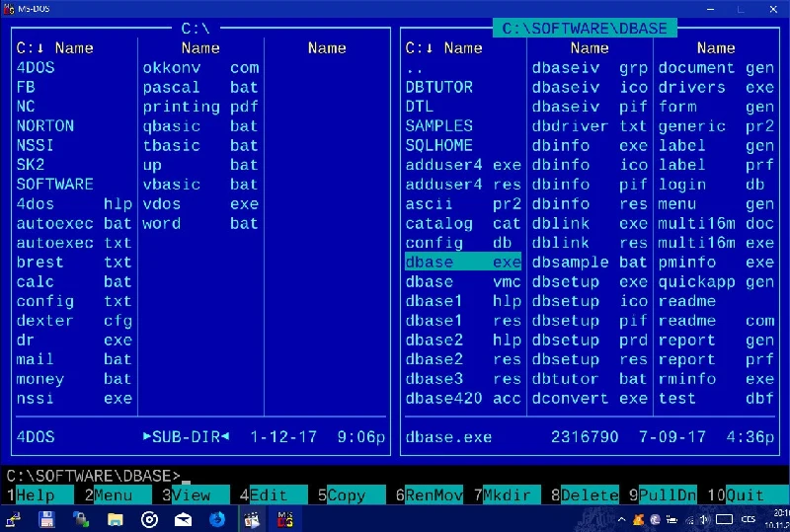The width and height of the screenshot is (790, 532).
Task: Select the SQLHOME directory in right panel
Action: click(x=463, y=146)
